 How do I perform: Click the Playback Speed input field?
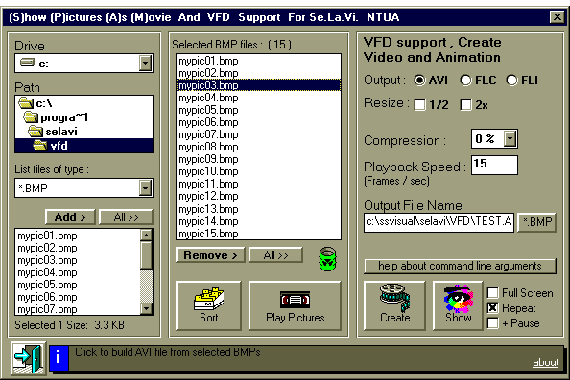point(494,165)
